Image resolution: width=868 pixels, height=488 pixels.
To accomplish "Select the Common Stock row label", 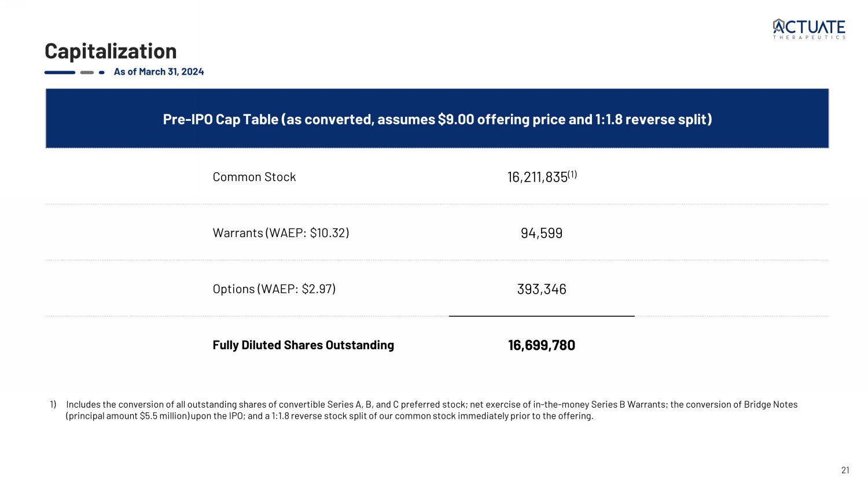I will tap(254, 177).
